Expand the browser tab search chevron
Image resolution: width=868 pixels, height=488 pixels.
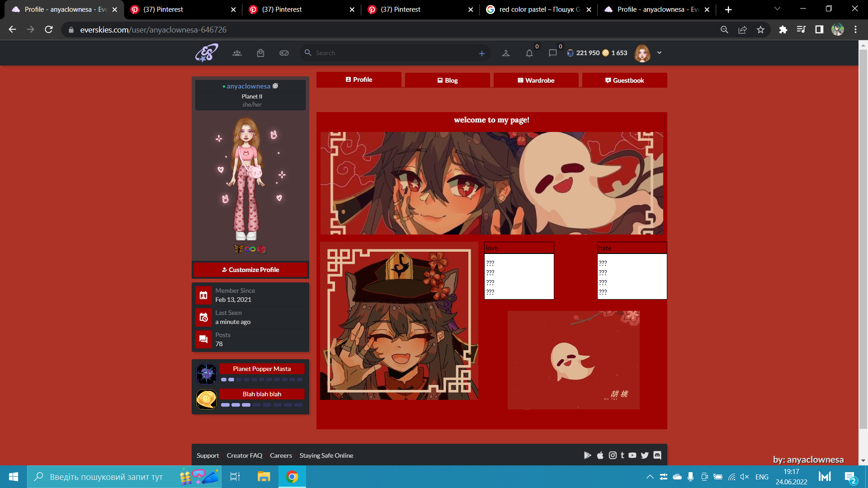[x=777, y=9]
